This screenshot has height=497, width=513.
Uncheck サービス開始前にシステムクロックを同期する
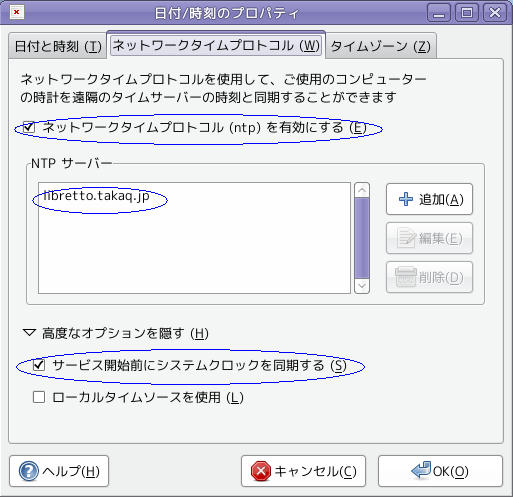point(39,365)
